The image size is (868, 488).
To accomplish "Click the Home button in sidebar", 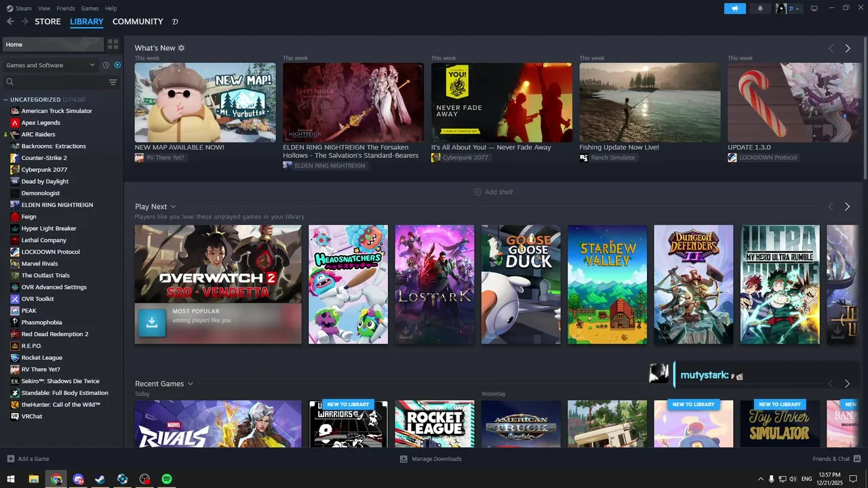I will (x=53, y=44).
